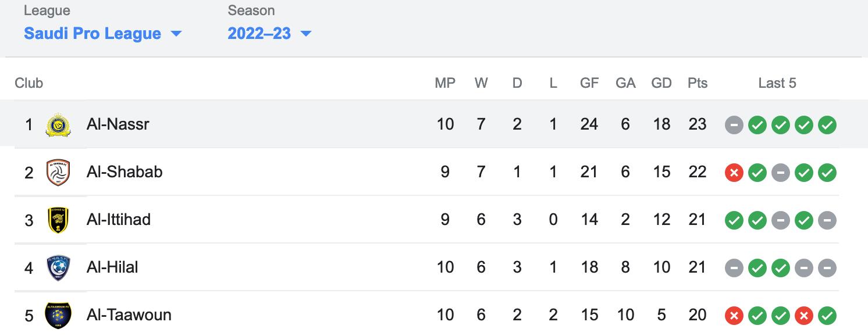Click Al-Nassr's grey draw icon in Last 5
This screenshot has width=868, height=336.
734,125
